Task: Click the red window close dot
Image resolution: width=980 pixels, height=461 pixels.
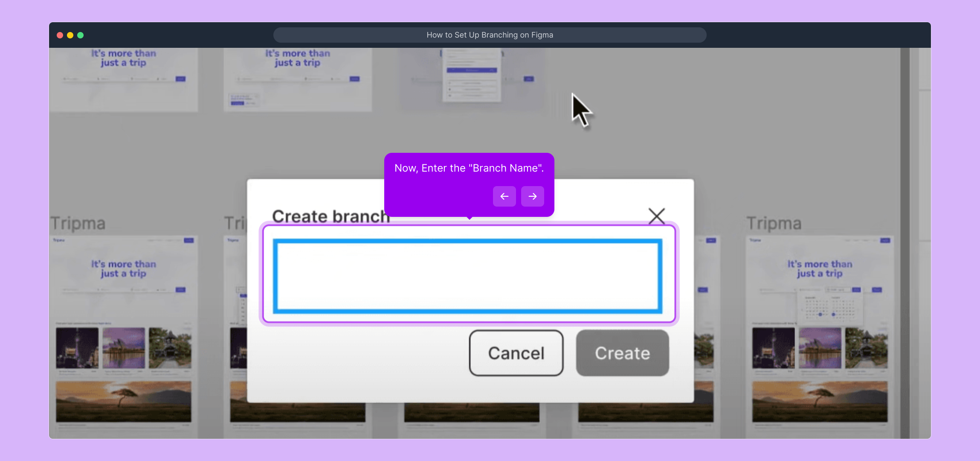Action: tap(60, 35)
